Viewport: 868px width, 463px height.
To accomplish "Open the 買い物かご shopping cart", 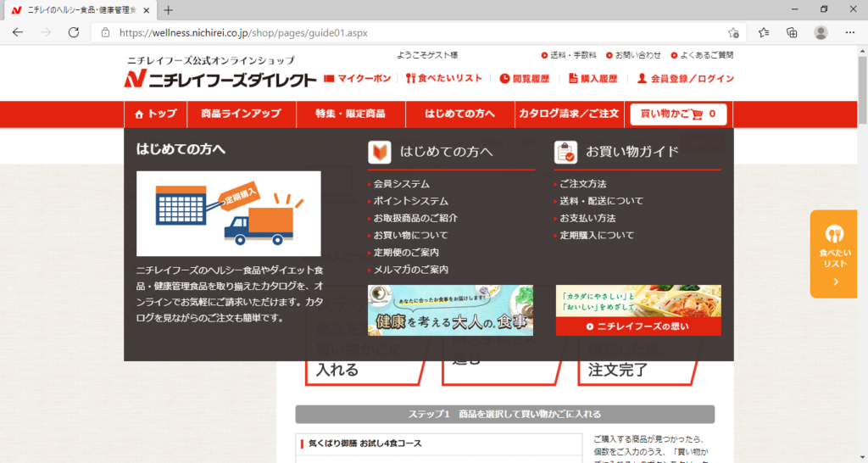I will pyautogui.click(x=678, y=114).
